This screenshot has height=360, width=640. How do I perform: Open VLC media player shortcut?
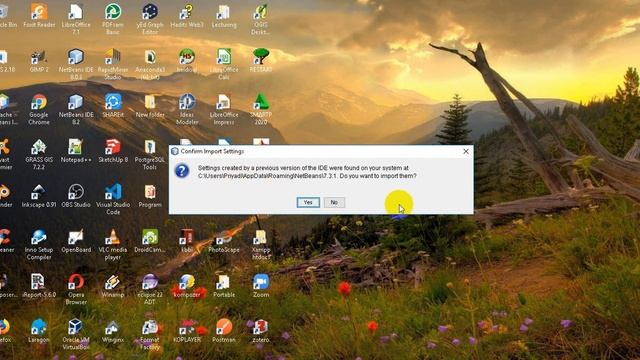pyautogui.click(x=113, y=244)
